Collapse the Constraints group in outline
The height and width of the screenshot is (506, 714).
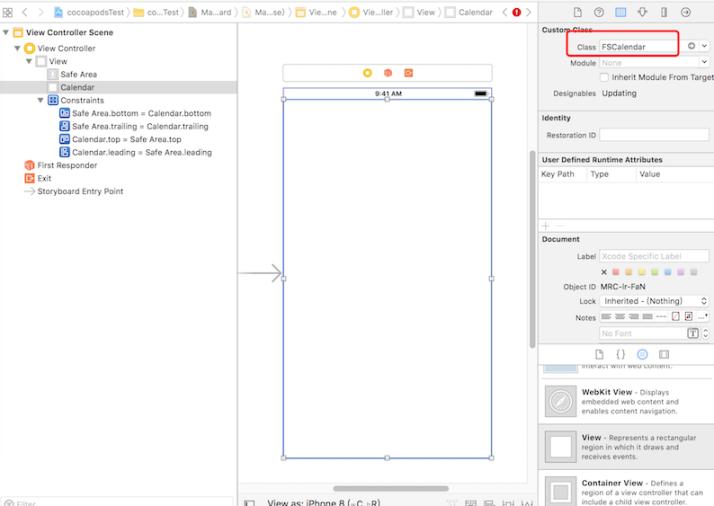[x=41, y=100]
